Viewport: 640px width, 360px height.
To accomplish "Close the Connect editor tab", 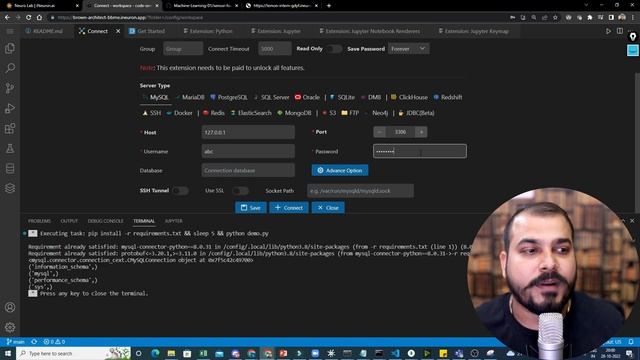I will [x=118, y=31].
